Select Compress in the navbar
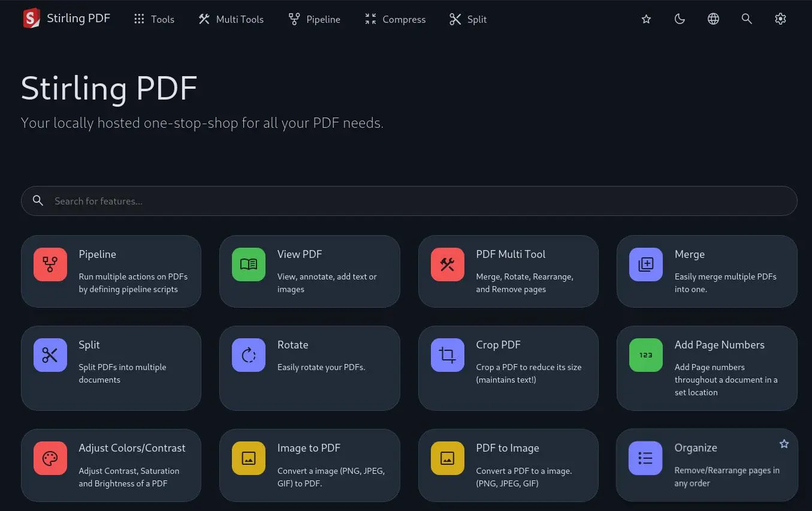This screenshot has width=812, height=511. click(x=395, y=19)
